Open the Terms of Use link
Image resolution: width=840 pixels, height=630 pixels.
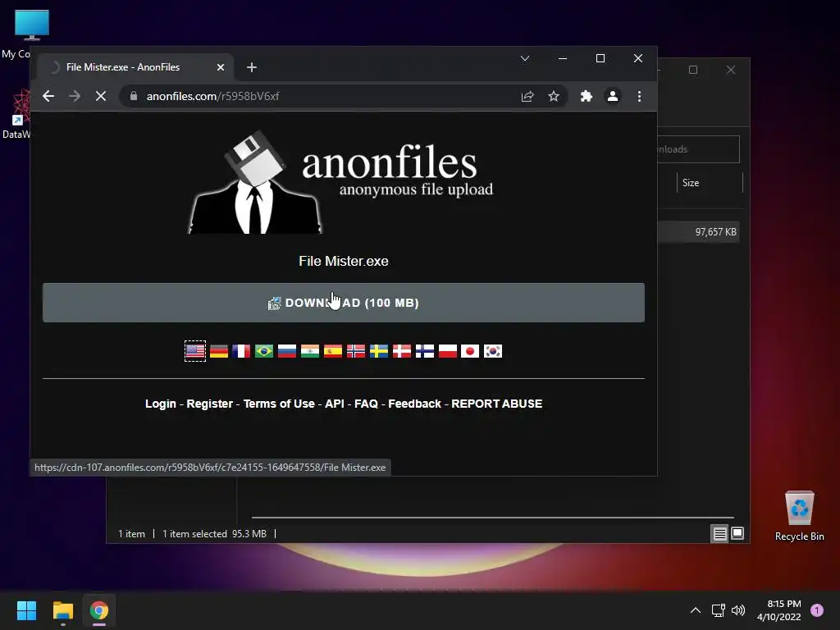pyautogui.click(x=279, y=404)
